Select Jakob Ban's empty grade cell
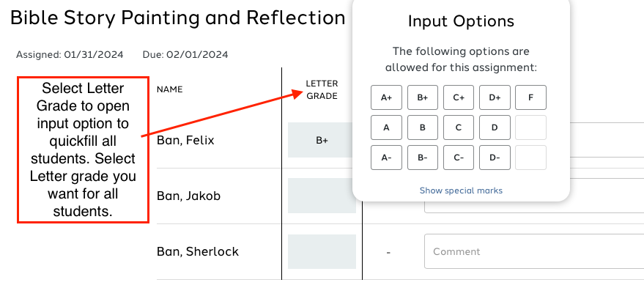This screenshot has height=285, width=644. click(322, 196)
